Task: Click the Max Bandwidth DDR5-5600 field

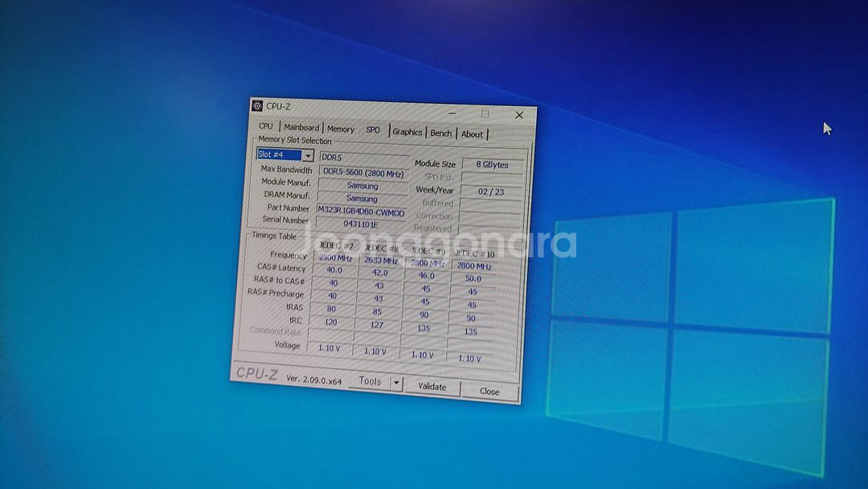Action: pyautogui.click(x=362, y=171)
